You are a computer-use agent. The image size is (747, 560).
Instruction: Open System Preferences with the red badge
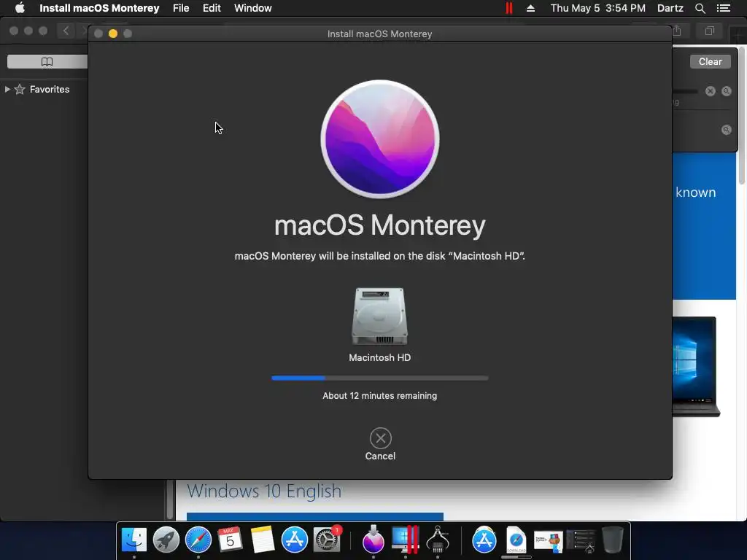tap(327, 540)
